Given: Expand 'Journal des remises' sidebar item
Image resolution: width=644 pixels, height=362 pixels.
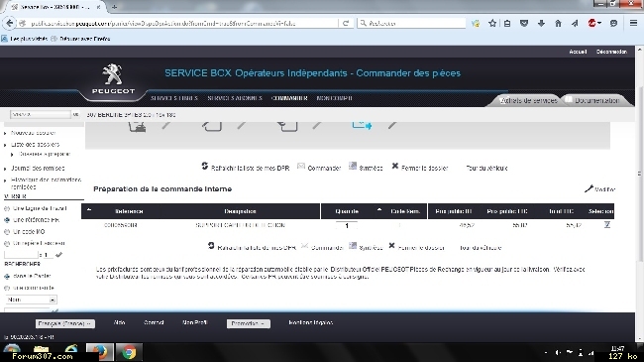Looking at the screenshot, I should pos(38,169).
